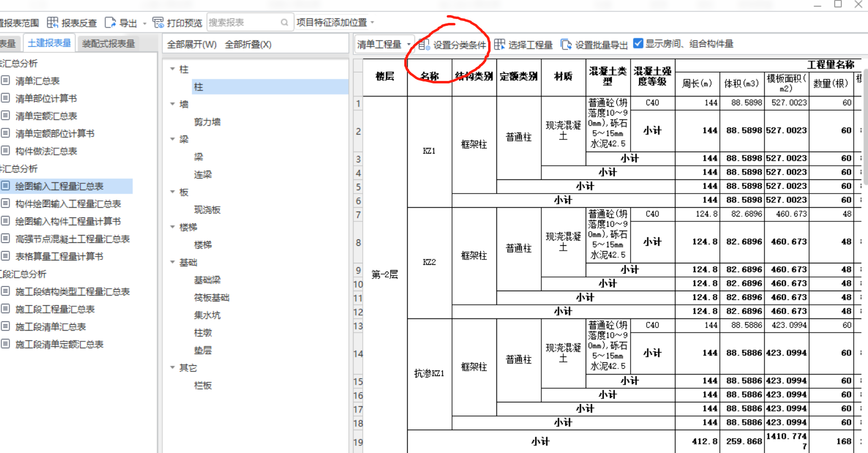Collapse the 基础 tree category
Screen dimensions: 868x453
tap(173, 262)
